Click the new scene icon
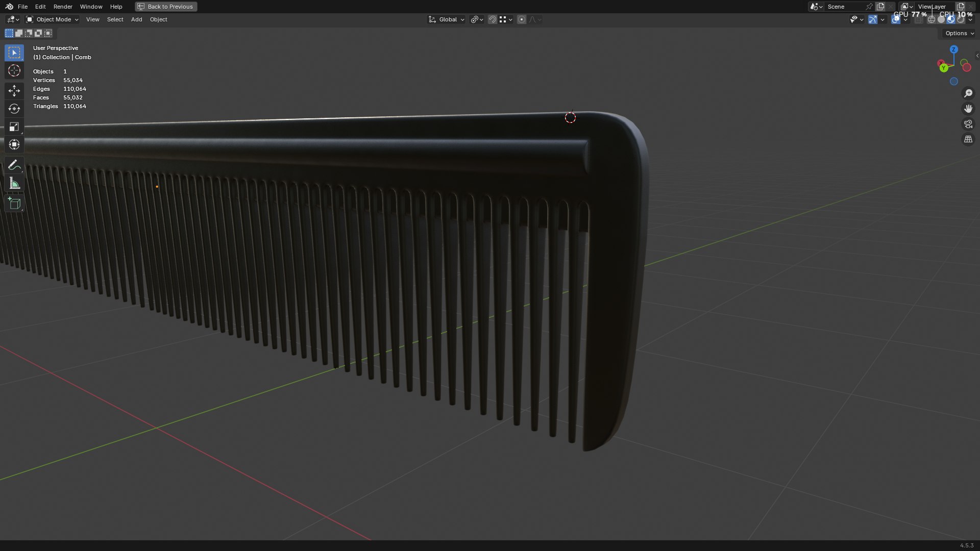Screen dimensions: 980x551 pos(880,7)
